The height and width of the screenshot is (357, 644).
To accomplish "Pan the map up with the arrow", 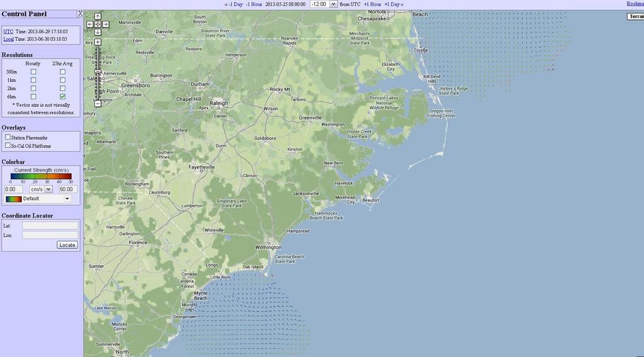I will [x=97, y=16].
